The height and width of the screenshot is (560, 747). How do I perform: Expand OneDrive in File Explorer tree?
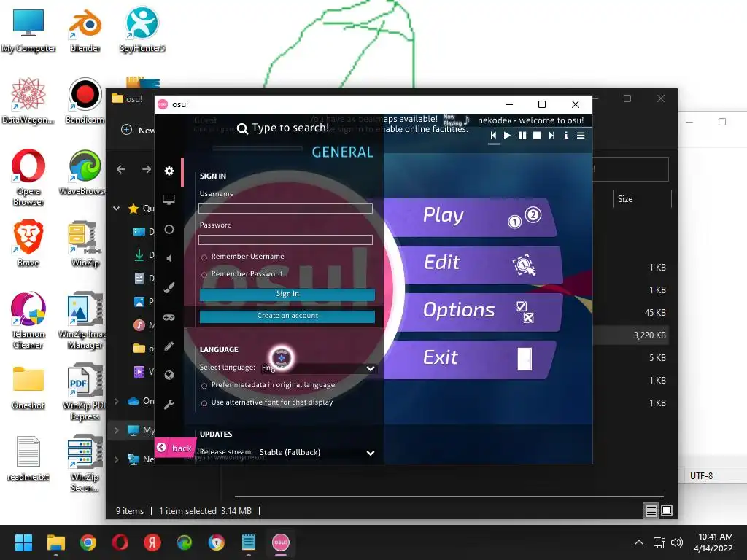116,401
